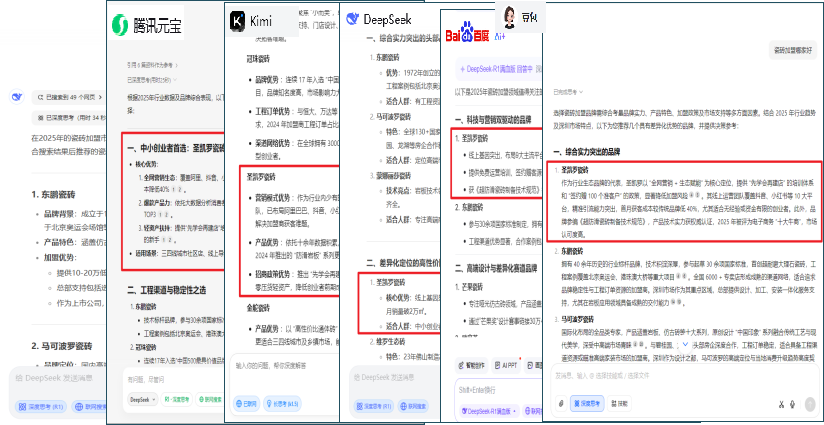Click the Doubao avatar icon
The height and width of the screenshot is (425, 824).
pos(509,17)
